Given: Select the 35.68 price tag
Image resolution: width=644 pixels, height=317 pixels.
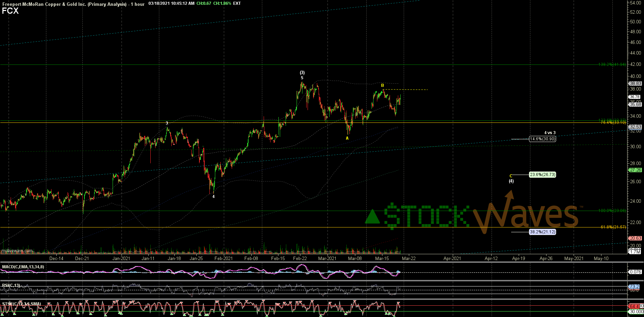Looking at the screenshot, I should [635, 104].
